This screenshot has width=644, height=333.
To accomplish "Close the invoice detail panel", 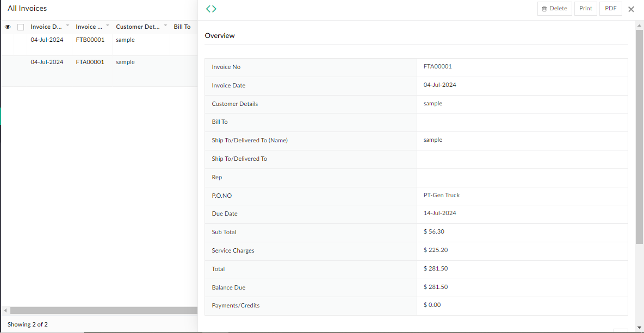I will [x=631, y=9].
